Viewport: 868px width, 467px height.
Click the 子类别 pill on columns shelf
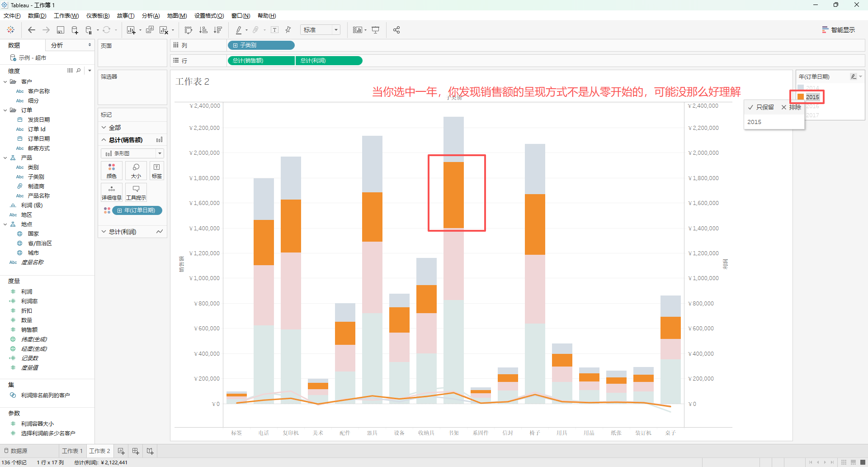point(261,45)
